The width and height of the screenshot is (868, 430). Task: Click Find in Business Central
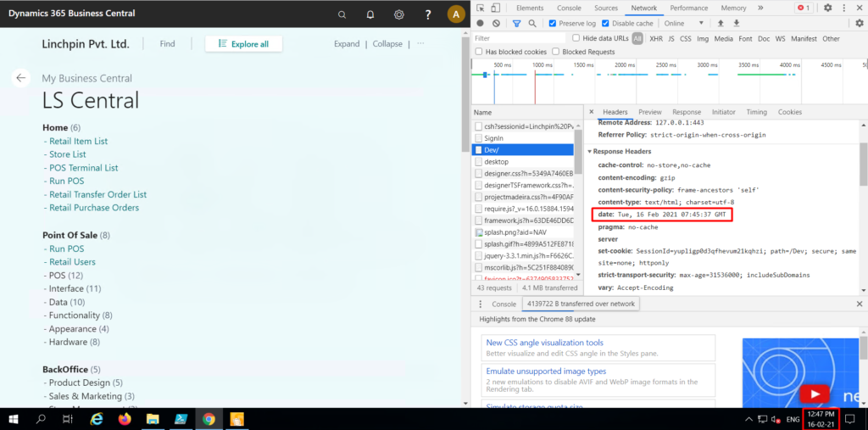click(x=167, y=44)
